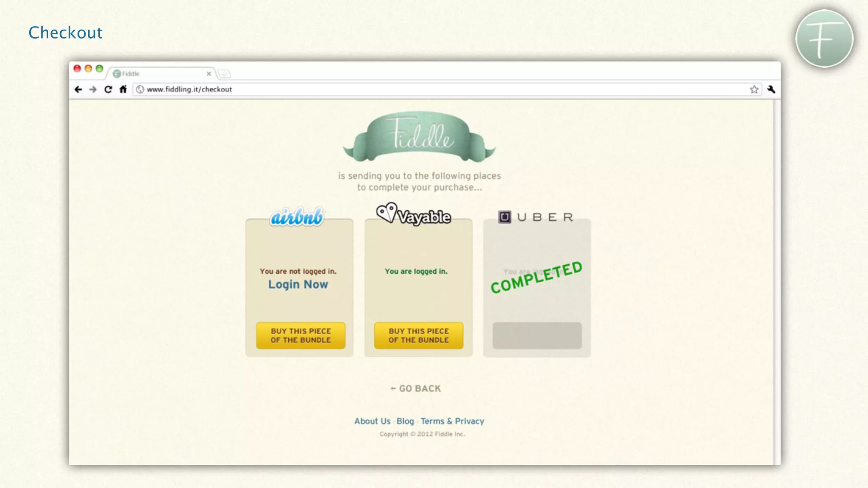Click the browser back arrow
This screenshot has height=488, width=868.
coord(78,89)
